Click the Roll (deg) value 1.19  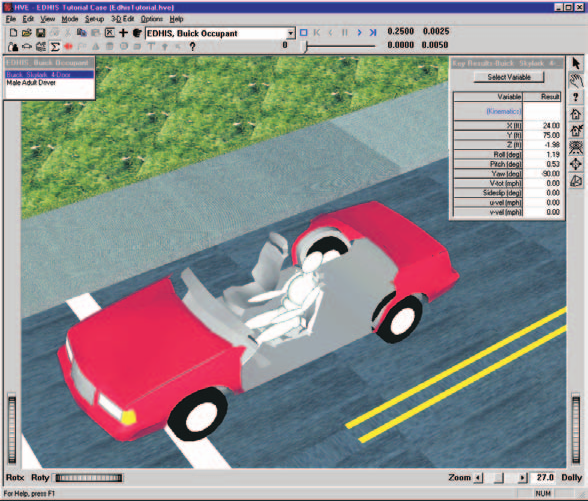click(x=542, y=154)
